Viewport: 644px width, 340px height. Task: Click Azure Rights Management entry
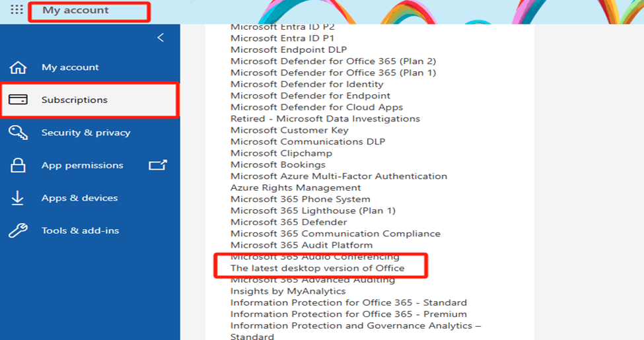pos(296,187)
